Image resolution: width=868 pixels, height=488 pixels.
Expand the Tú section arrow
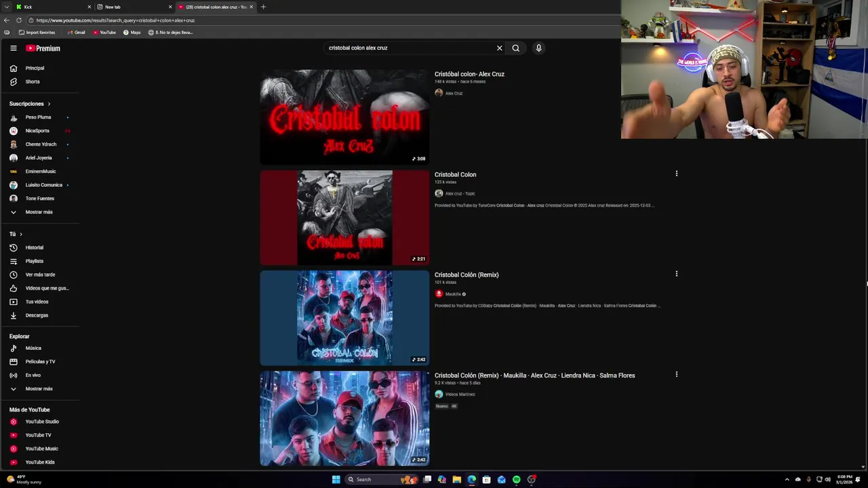[21, 234]
